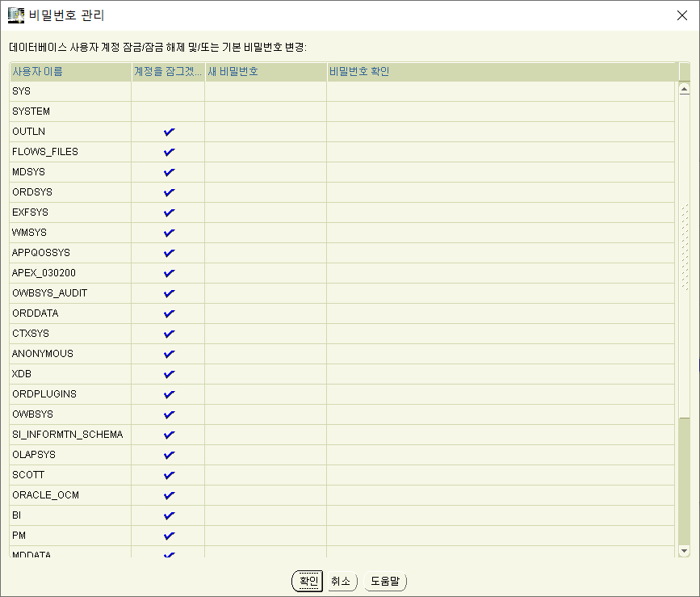This screenshot has width=700, height=597.
Task: Click the 확인 button
Action: click(x=307, y=581)
